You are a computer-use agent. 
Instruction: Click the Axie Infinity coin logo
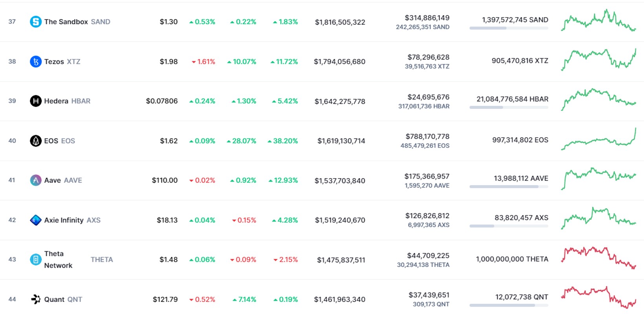click(36, 220)
